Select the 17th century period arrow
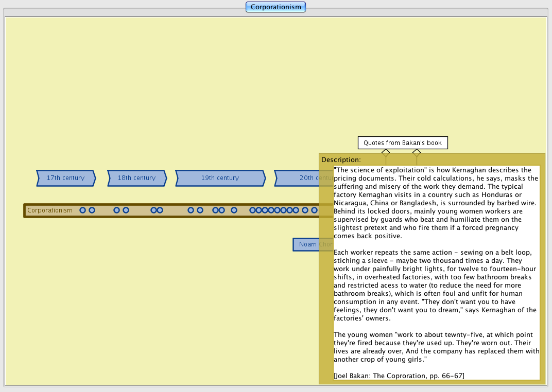The height and width of the screenshot is (392, 552). pyautogui.click(x=65, y=178)
